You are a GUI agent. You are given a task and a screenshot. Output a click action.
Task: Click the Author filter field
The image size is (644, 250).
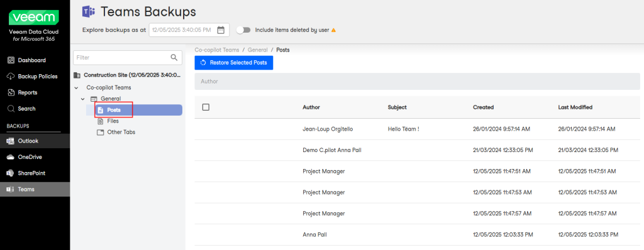click(418, 81)
